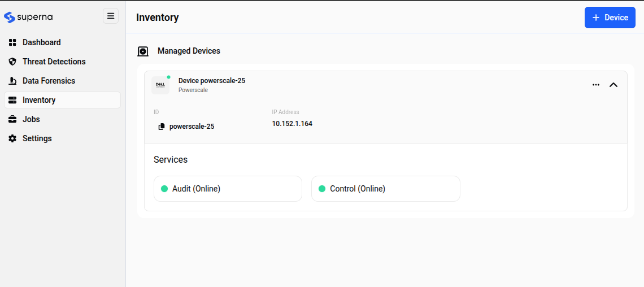This screenshot has width=644, height=287.
Task: Click the Threat Detections shield icon
Action: click(x=12, y=62)
